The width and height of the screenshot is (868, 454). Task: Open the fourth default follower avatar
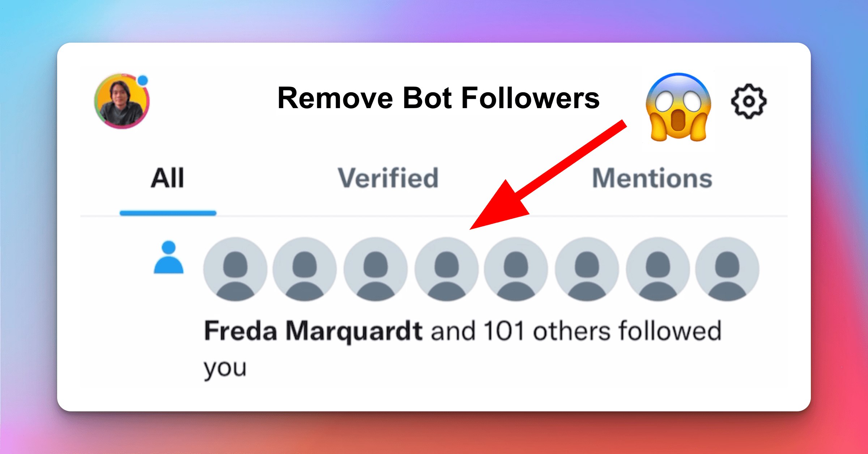(x=446, y=269)
